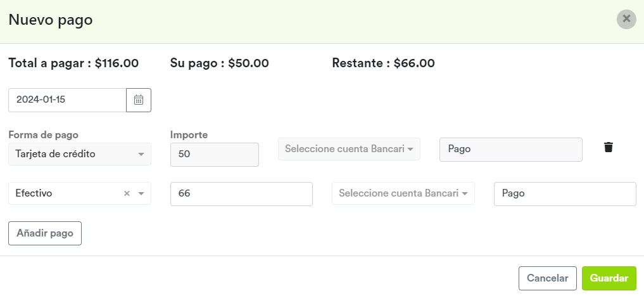
Task: Click the Nuevo pago dialog title
Action: [51, 20]
